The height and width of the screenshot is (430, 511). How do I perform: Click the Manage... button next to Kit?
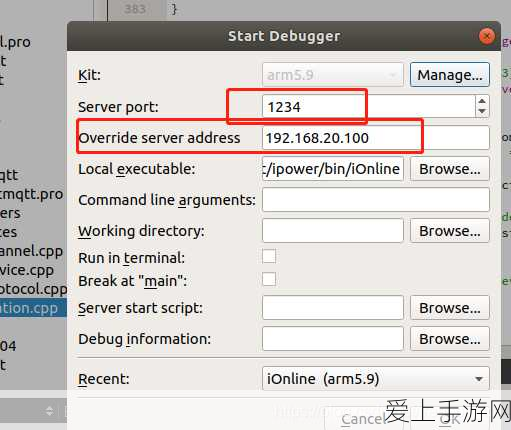(x=450, y=75)
